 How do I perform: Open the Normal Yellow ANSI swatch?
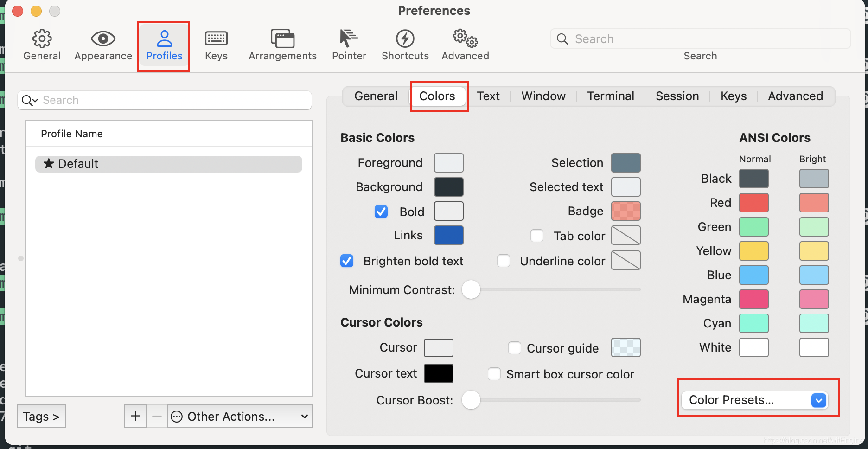pyautogui.click(x=754, y=251)
